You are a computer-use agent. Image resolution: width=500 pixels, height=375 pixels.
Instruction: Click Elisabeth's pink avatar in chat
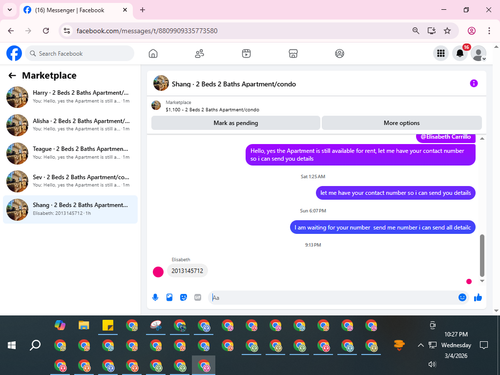(158, 272)
